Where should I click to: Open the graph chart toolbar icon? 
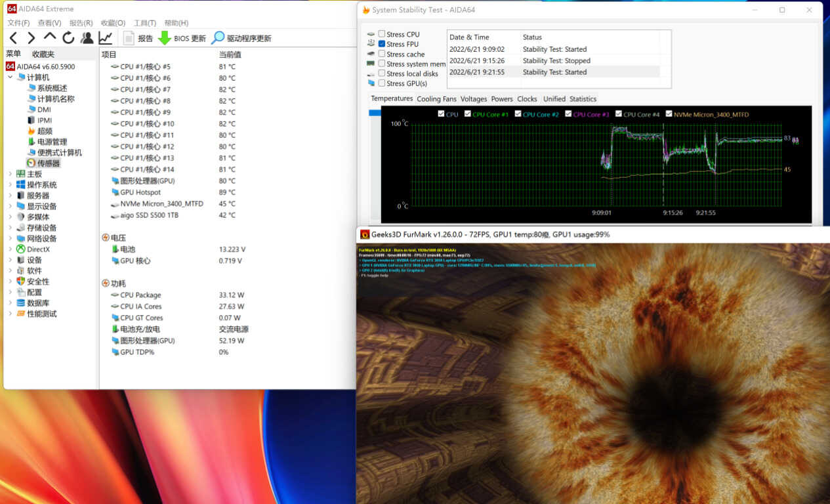(x=105, y=38)
